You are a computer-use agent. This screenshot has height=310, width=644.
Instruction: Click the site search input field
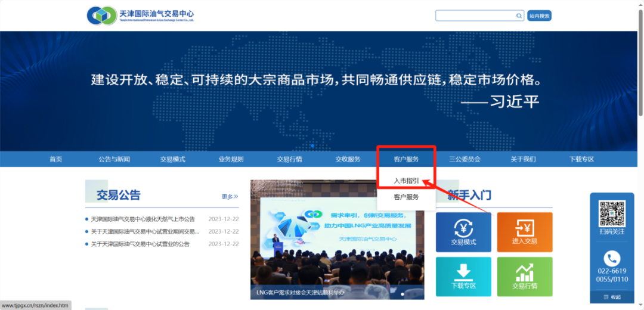point(476,15)
